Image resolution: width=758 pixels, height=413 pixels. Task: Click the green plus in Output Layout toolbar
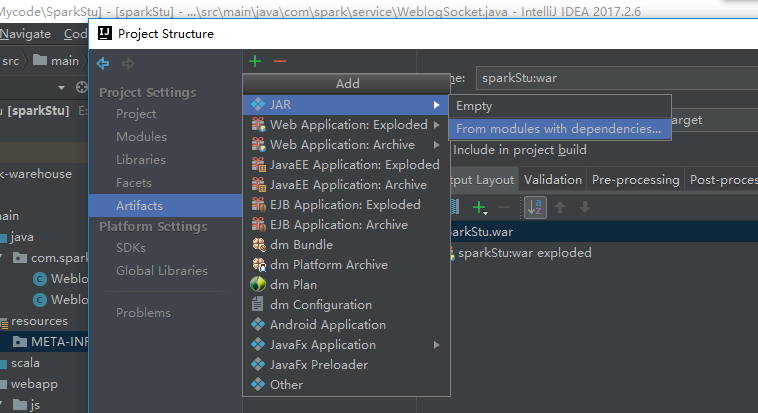480,207
